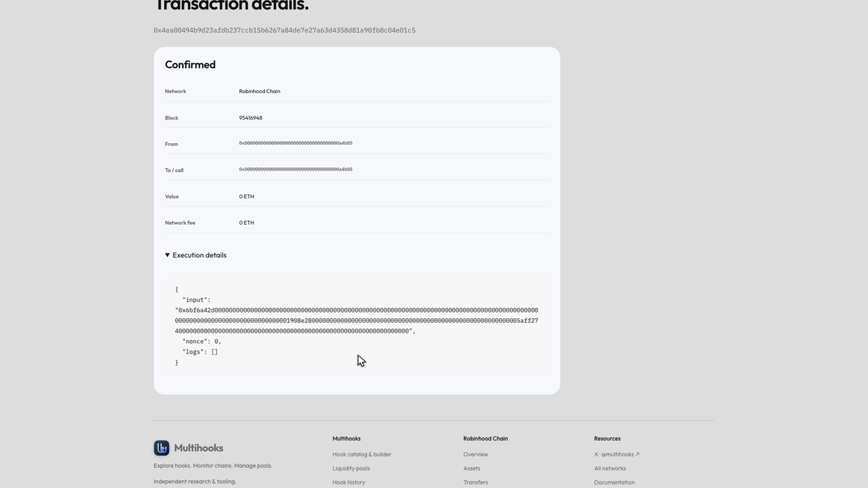Open the Robinhood Chain Overview link
The width and height of the screenshot is (868, 488).
pyautogui.click(x=476, y=455)
